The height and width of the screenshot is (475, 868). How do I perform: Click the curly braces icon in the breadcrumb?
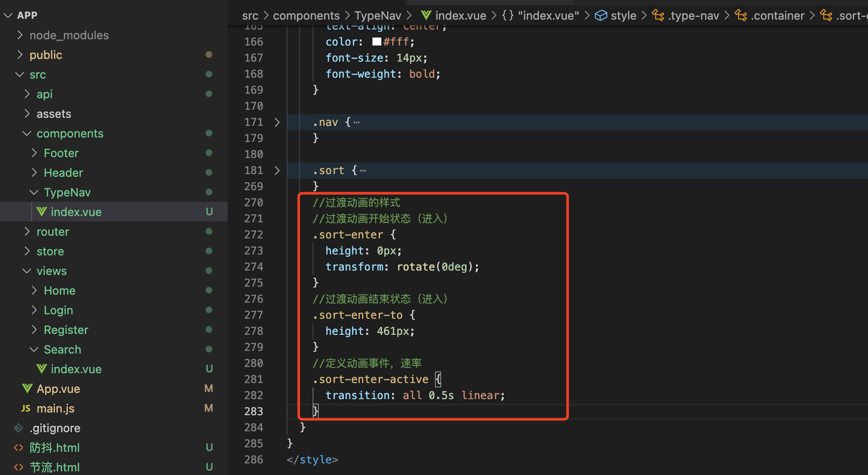(x=508, y=15)
